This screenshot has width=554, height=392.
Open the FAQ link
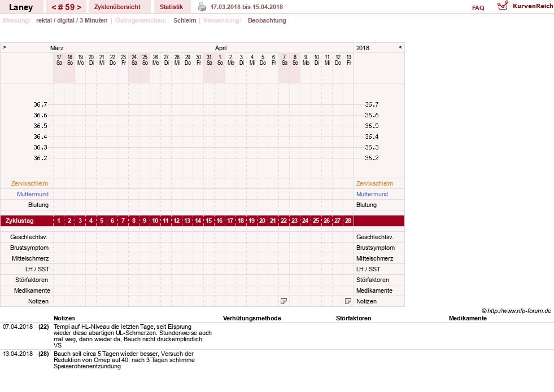click(x=478, y=8)
